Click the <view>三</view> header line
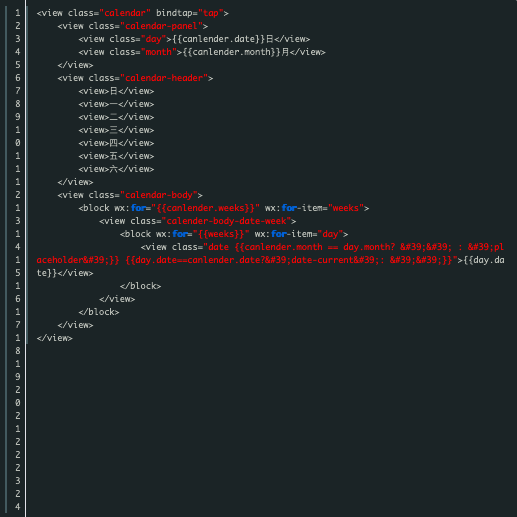 pyautogui.click(x=116, y=130)
